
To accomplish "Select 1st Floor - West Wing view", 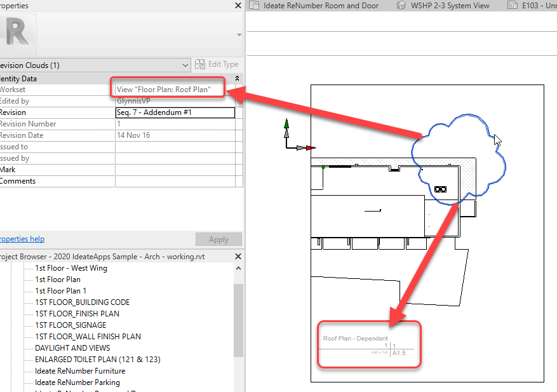I will coord(71,268).
